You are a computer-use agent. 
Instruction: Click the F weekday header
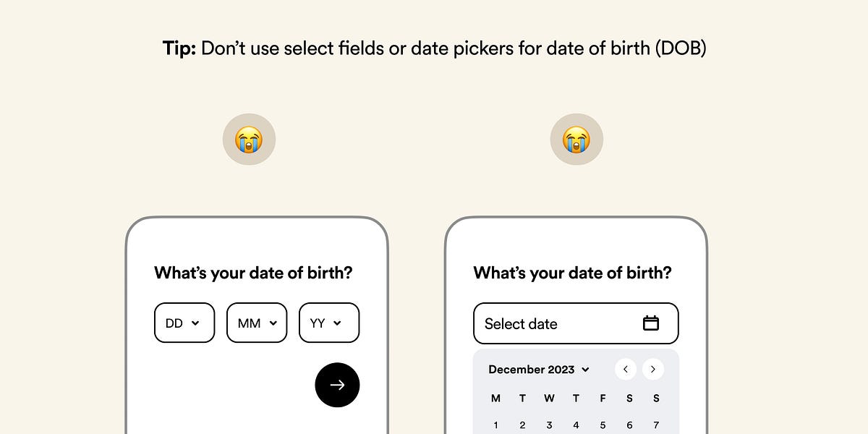pyautogui.click(x=603, y=398)
